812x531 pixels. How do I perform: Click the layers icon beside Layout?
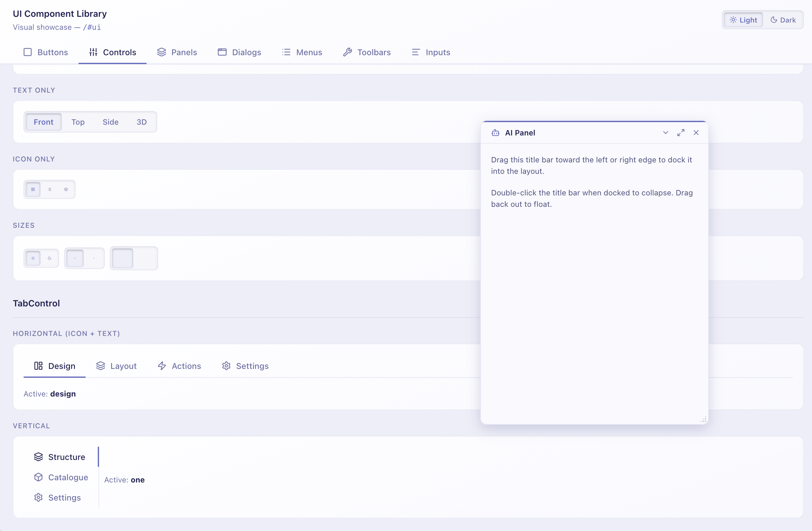click(100, 366)
